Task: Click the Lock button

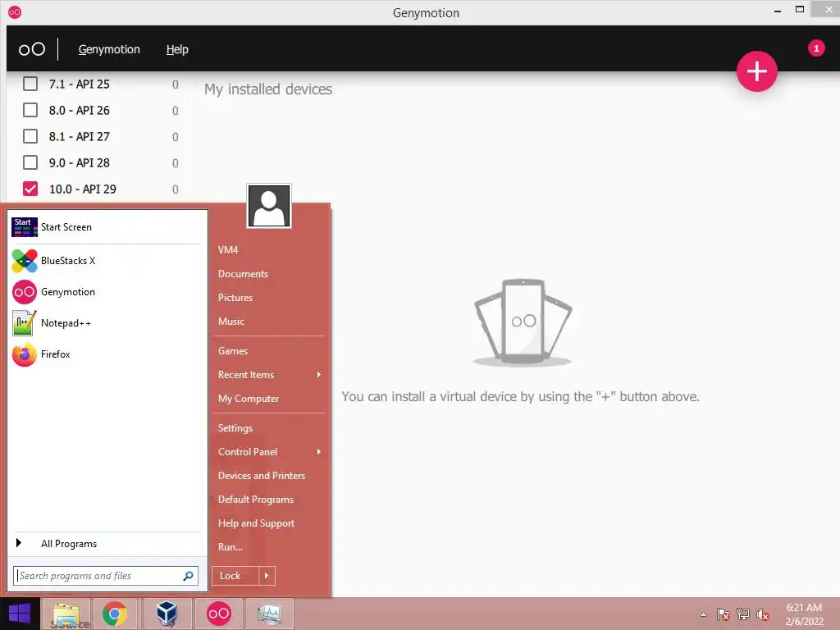Action: coord(235,576)
